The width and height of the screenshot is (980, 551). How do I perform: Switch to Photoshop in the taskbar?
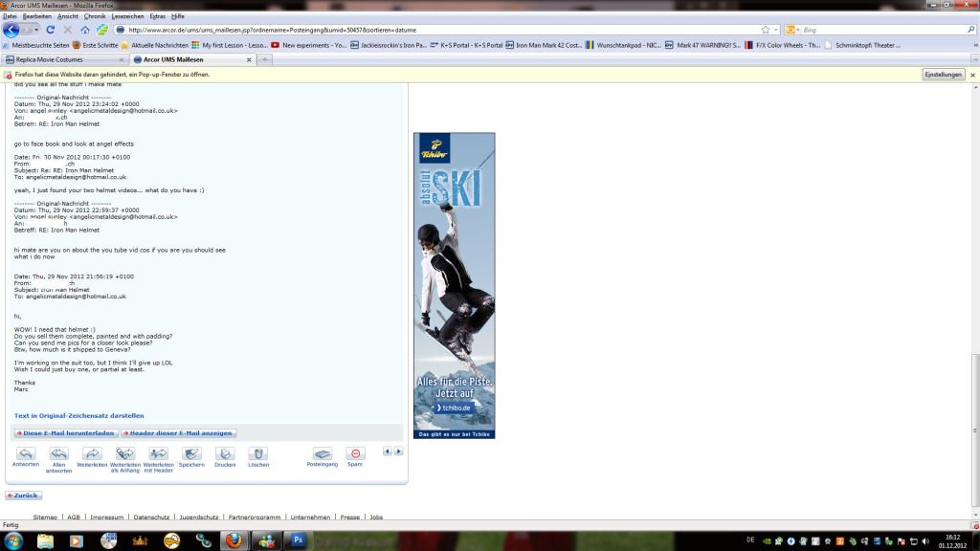298,540
